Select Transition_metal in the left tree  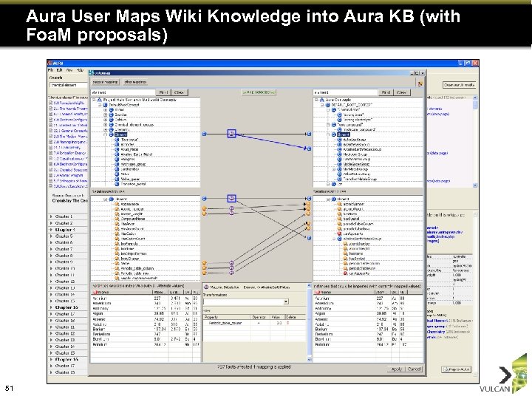pos(133,184)
